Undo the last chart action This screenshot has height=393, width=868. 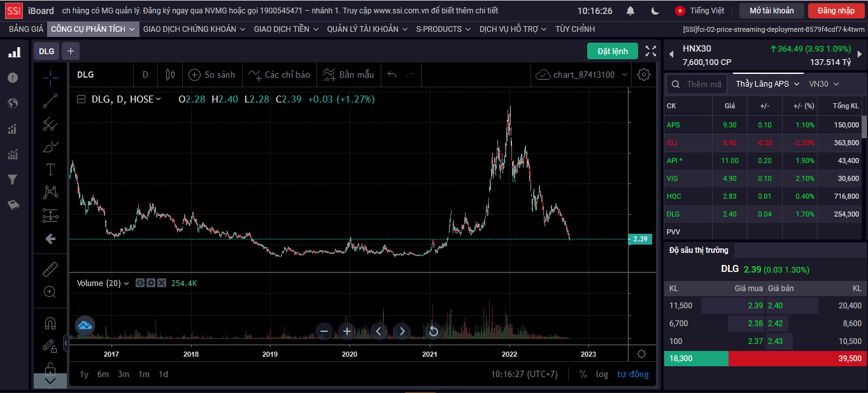392,75
